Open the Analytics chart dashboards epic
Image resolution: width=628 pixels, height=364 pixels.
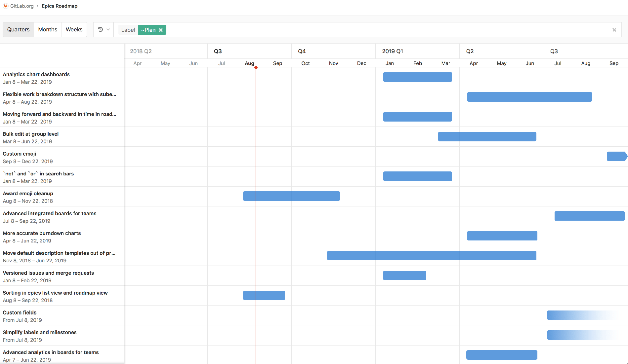click(36, 74)
